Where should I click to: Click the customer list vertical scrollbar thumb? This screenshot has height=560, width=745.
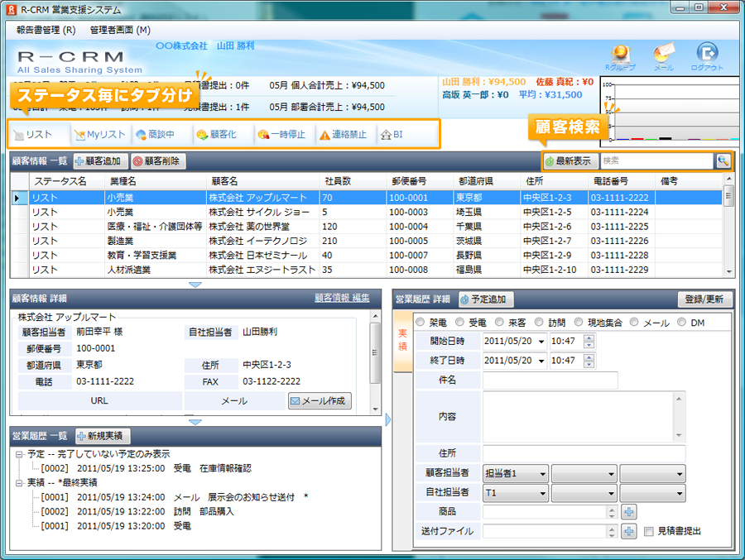(x=728, y=196)
